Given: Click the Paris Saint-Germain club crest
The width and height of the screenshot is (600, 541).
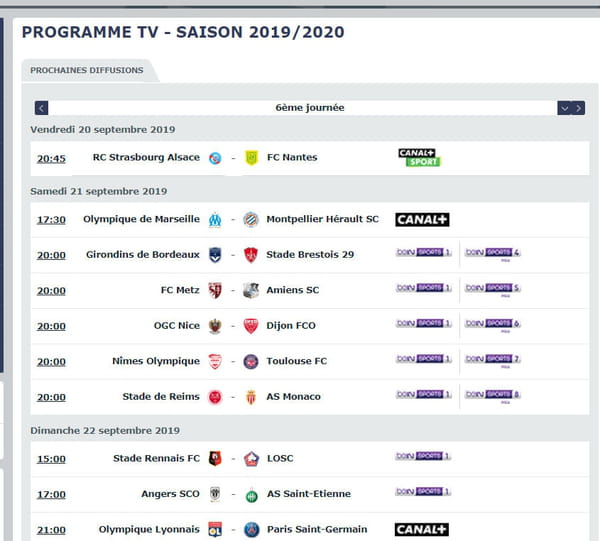Looking at the screenshot, I should pos(252,530).
